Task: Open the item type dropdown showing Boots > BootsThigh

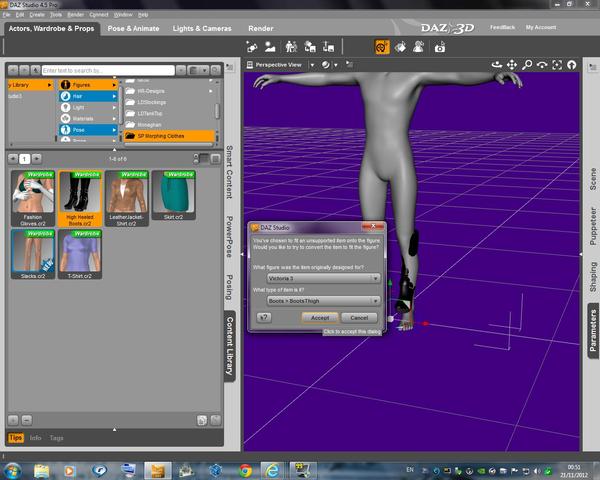Action: (323, 301)
